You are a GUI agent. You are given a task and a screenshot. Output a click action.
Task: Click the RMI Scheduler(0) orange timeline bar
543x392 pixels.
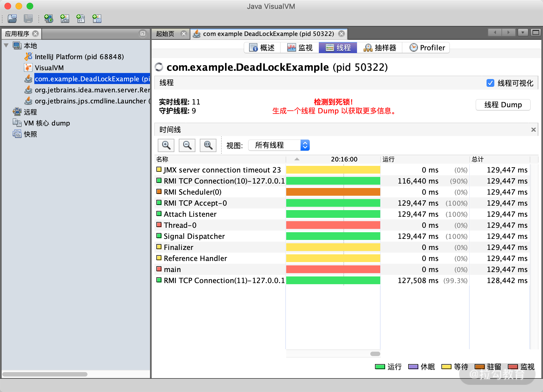pyautogui.click(x=333, y=192)
